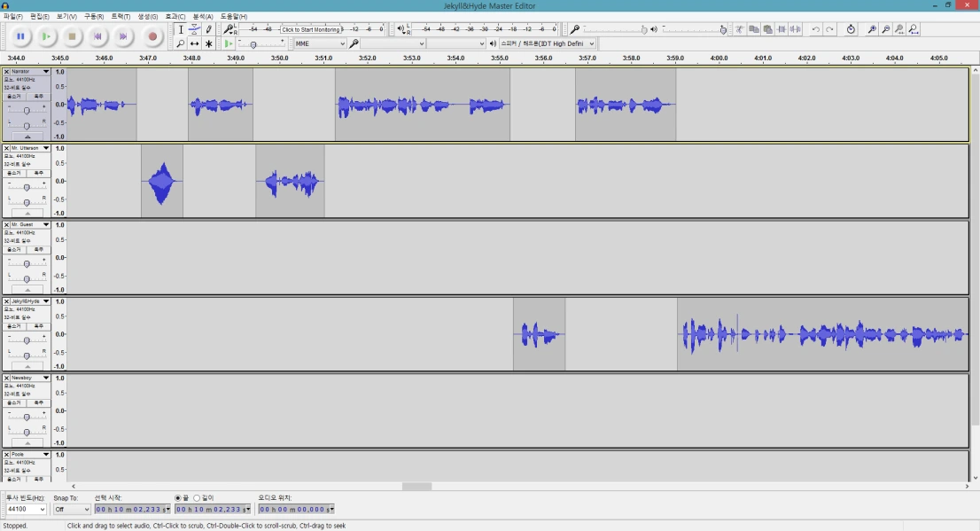Open the MME audio host dropdown
980x531 pixels.
tap(320, 43)
